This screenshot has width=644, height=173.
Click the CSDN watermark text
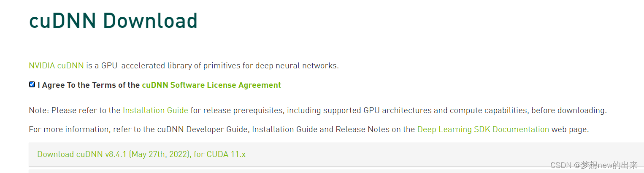[x=594, y=165]
